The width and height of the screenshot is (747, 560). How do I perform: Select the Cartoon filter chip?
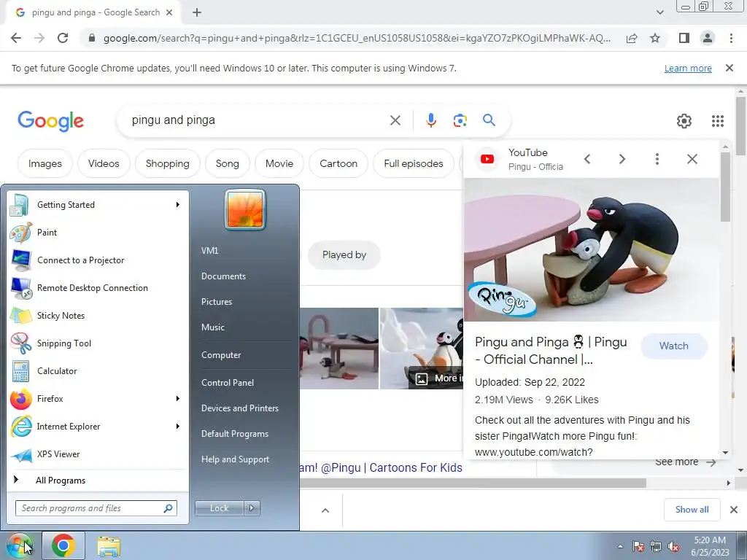(338, 164)
